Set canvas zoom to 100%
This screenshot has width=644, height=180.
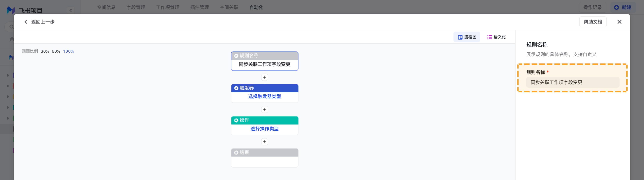pyautogui.click(x=68, y=51)
